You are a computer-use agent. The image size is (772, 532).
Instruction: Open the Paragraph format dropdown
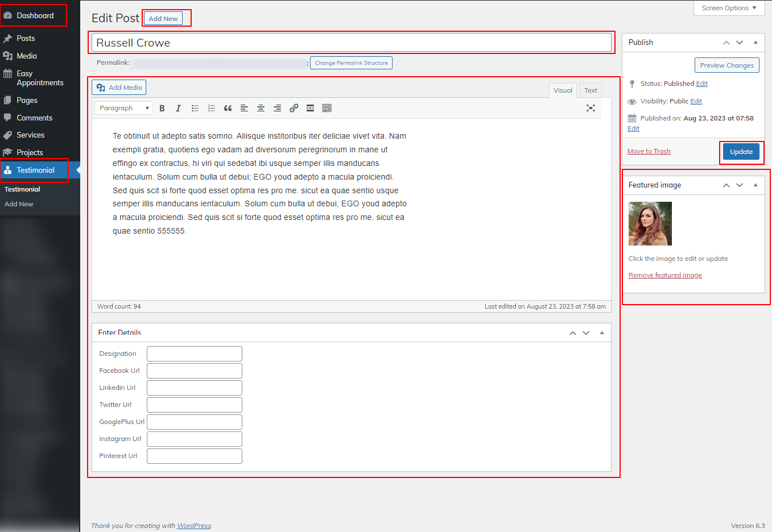click(x=123, y=108)
